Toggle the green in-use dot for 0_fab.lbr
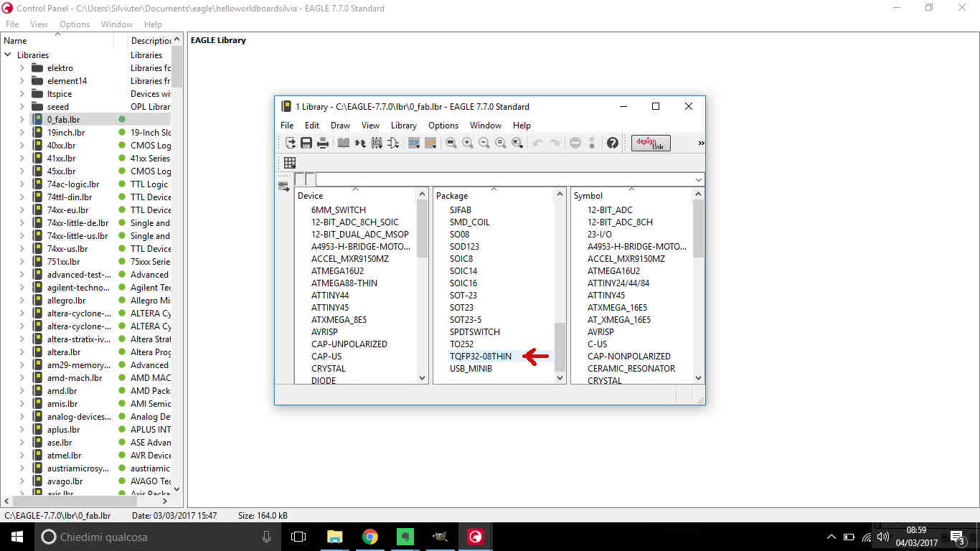The image size is (980, 551). coord(122,119)
